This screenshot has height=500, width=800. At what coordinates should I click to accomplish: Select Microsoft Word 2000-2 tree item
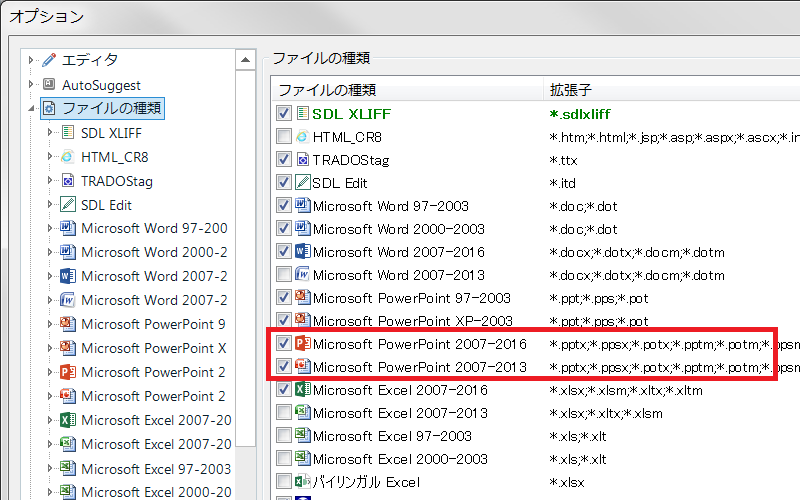tap(154, 252)
